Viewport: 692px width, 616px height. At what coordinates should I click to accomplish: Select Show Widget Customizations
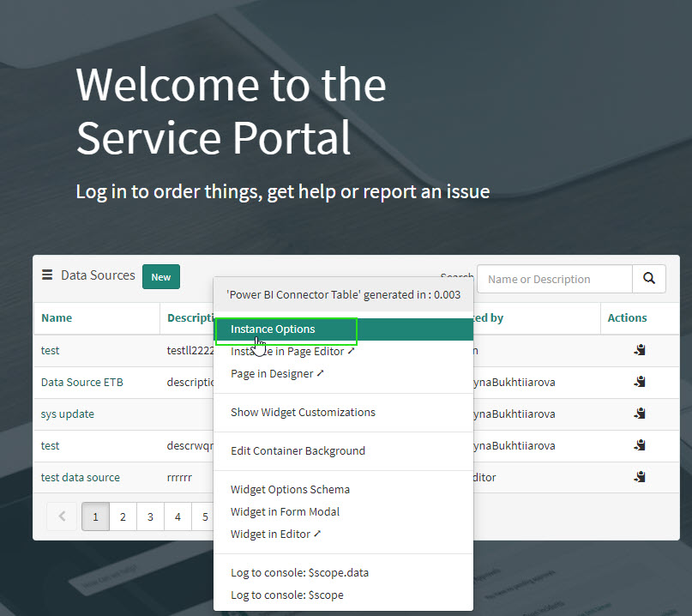[303, 413]
